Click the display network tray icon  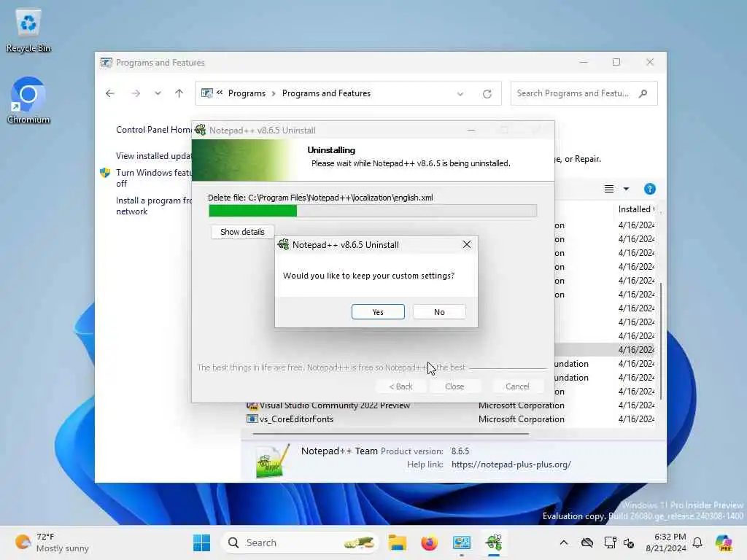coord(610,542)
